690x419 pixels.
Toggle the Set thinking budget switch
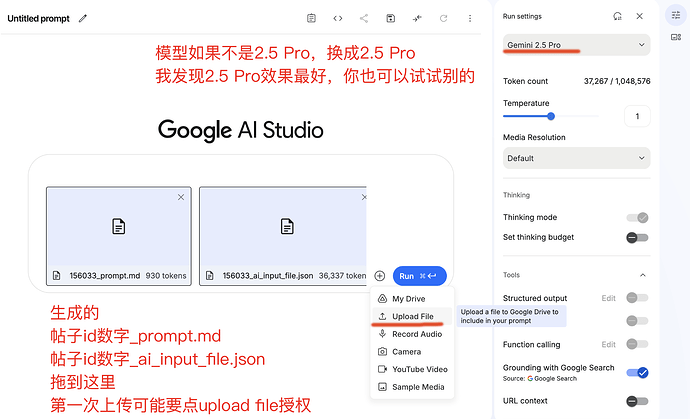coord(637,237)
